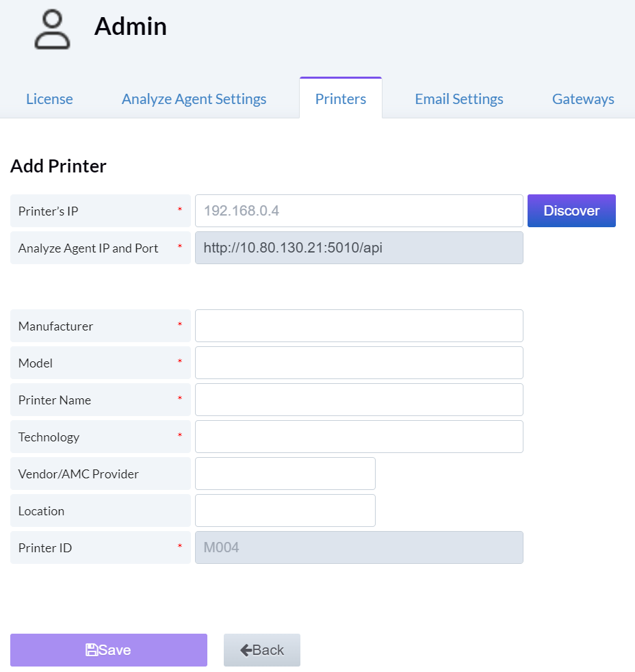The width and height of the screenshot is (635, 672).
Task: Click the left arrow icon on Back
Action: 246,650
